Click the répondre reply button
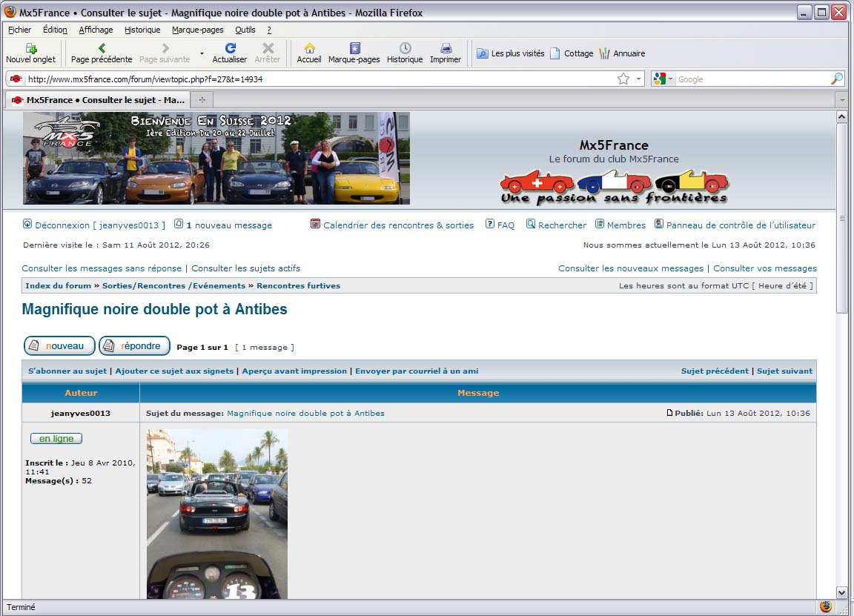 (134, 346)
